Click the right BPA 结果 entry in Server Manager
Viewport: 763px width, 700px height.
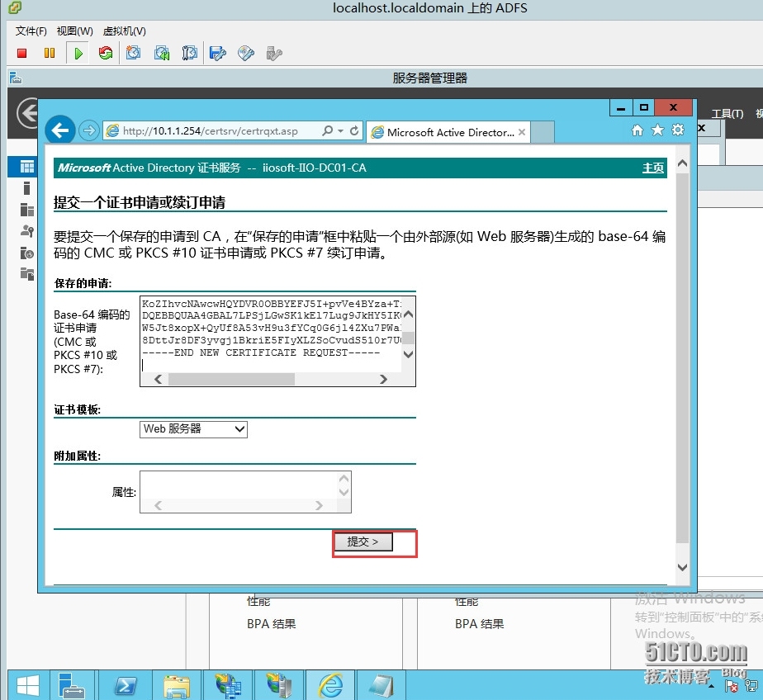tap(479, 623)
